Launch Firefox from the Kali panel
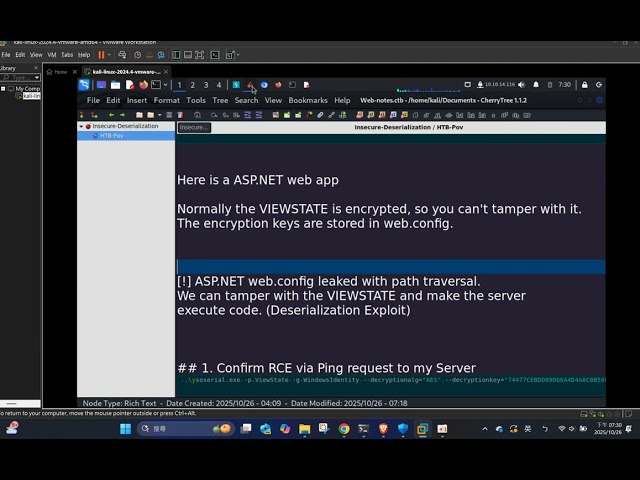 143,85
